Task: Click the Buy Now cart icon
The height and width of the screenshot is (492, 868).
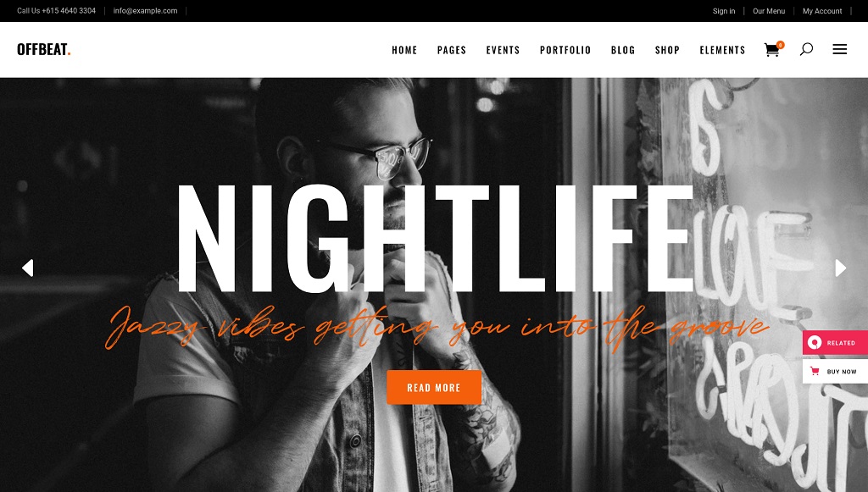Action: coord(815,372)
